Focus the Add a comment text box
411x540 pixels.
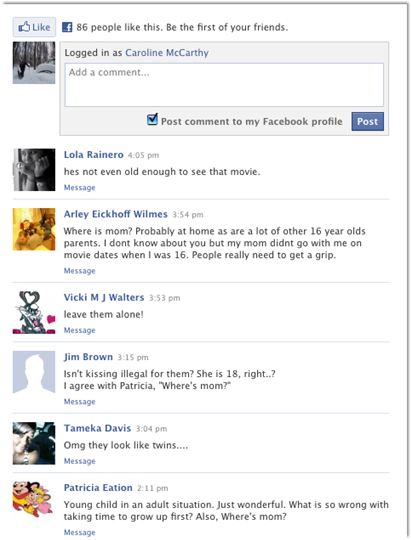(x=224, y=85)
